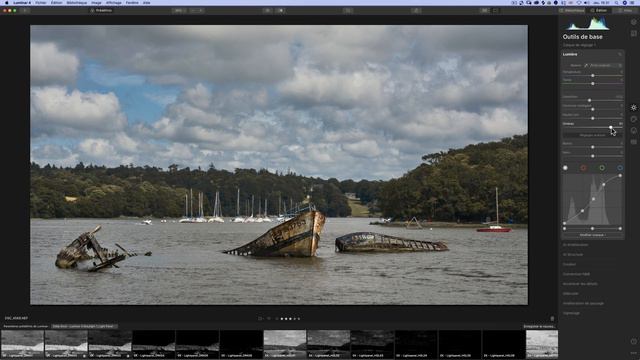The image size is (640, 360).
Task: Click the button below the curves graph
Action: point(593,235)
